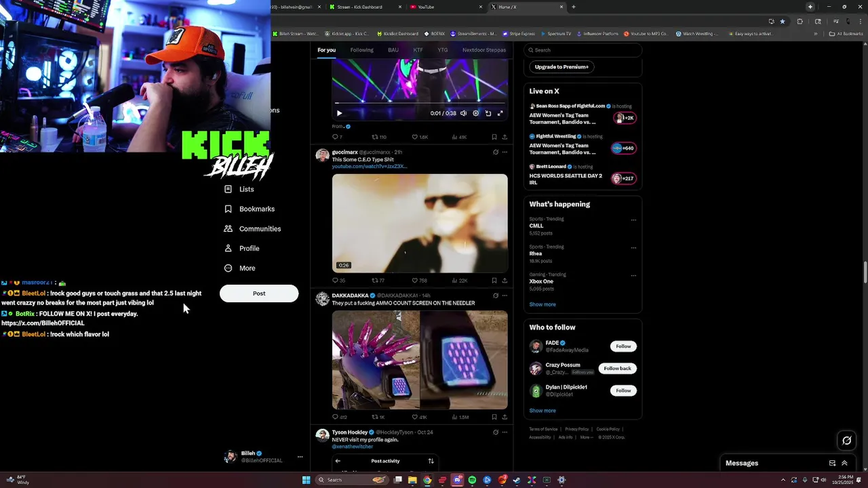Go back arrow in Post activity
Image resolution: width=868 pixels, height=488 pixels.
[338, 461]
